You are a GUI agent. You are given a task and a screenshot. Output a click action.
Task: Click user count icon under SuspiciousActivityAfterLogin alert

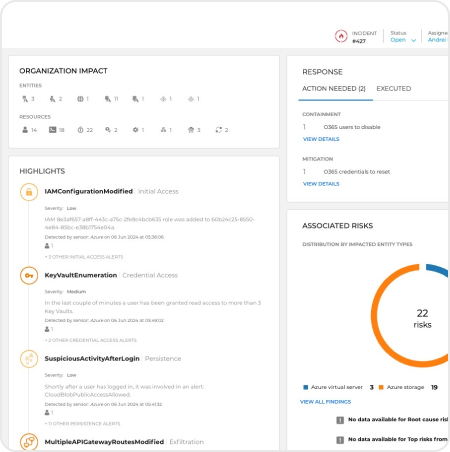pyautogui.click(x=47, y=412)
